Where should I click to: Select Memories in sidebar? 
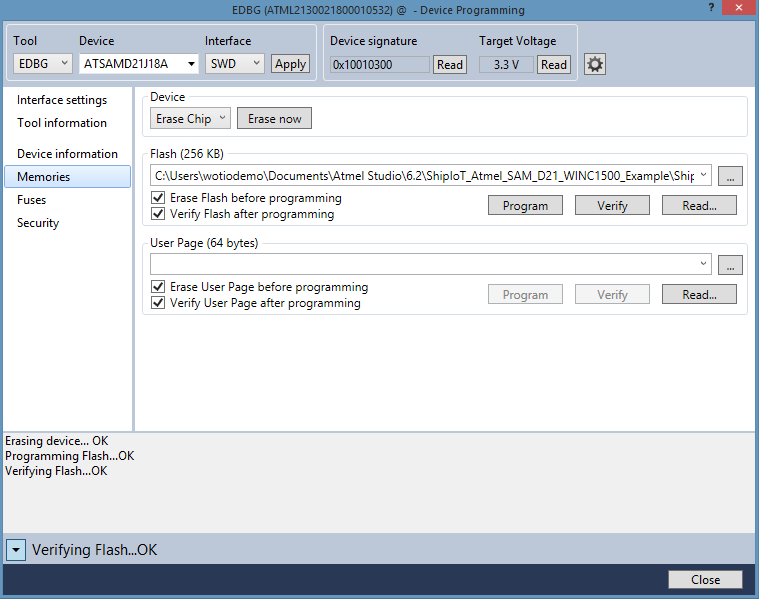[67, 177]
